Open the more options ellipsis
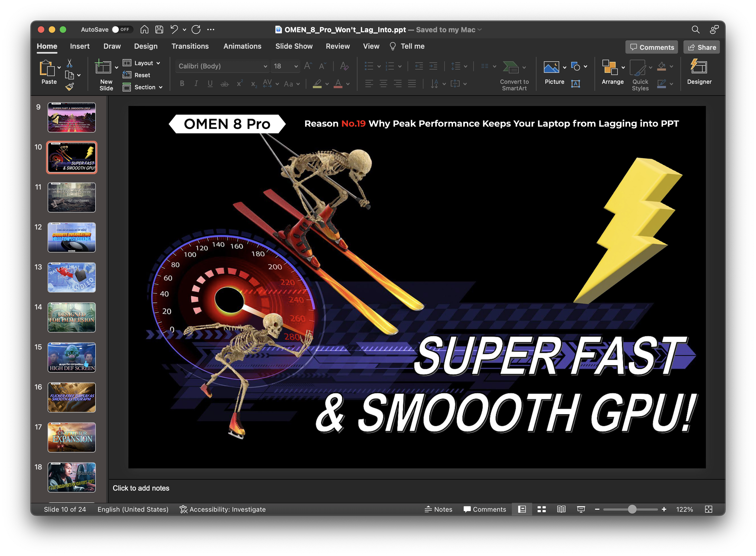The image size is (756, 556). click(x=211, y=30)
